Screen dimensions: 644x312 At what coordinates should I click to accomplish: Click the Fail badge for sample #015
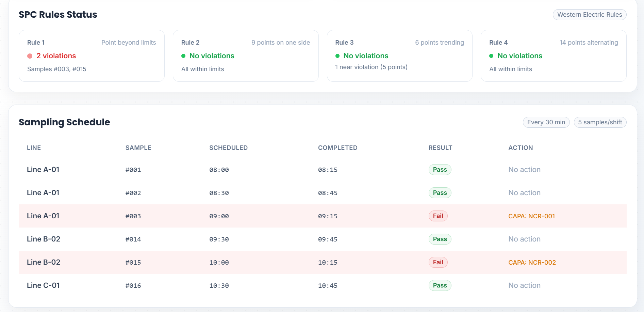tap(438, 262)
